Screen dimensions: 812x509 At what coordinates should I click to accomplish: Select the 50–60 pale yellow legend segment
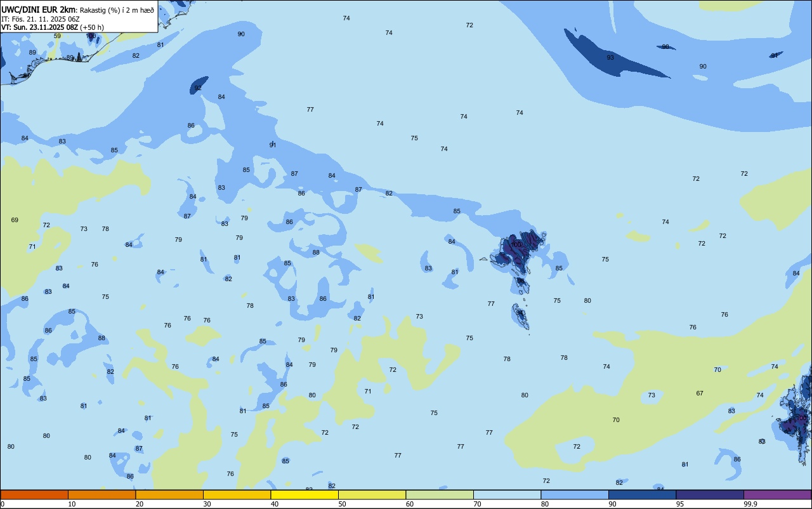[x=372, y=494]
